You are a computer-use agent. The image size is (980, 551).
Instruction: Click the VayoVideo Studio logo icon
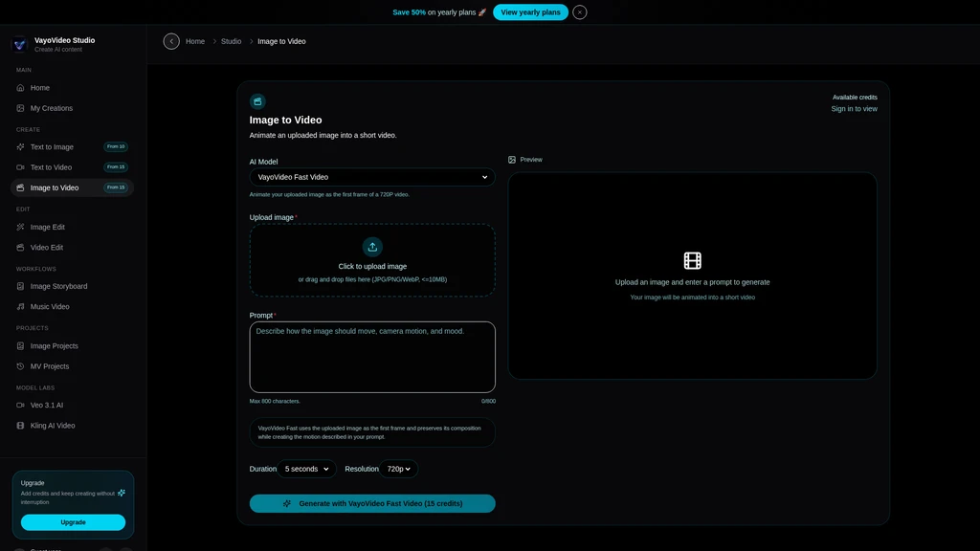[x=20, y=44]
